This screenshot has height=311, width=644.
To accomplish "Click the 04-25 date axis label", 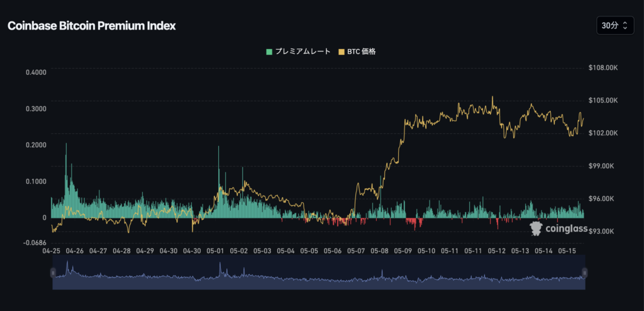I will click(x=51, y=251).
